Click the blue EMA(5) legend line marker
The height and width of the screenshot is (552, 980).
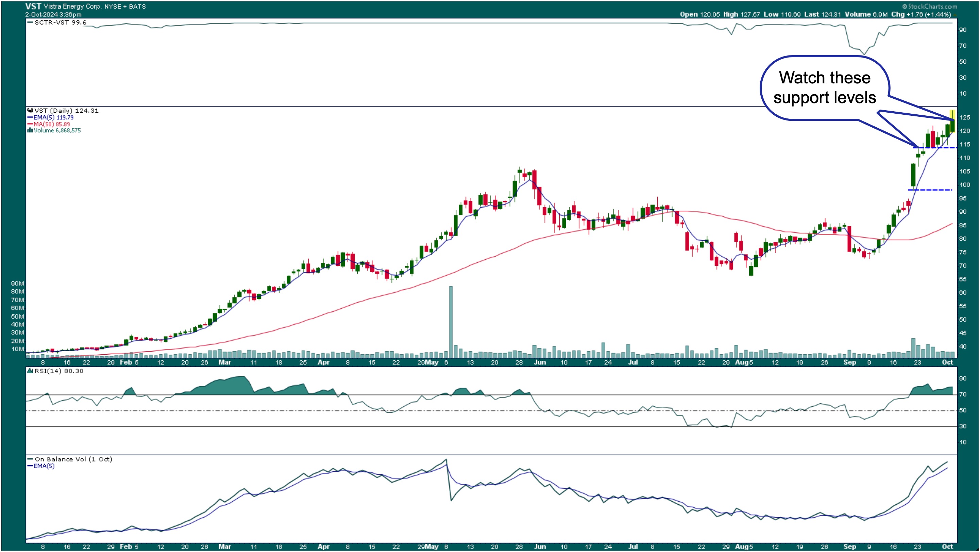30,117
